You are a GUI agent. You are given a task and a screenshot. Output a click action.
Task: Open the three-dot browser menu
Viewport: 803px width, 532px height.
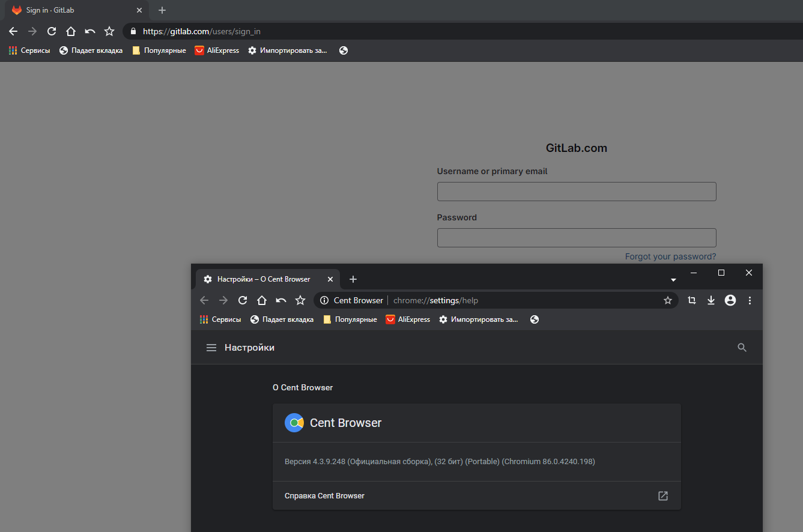point(750,300)
